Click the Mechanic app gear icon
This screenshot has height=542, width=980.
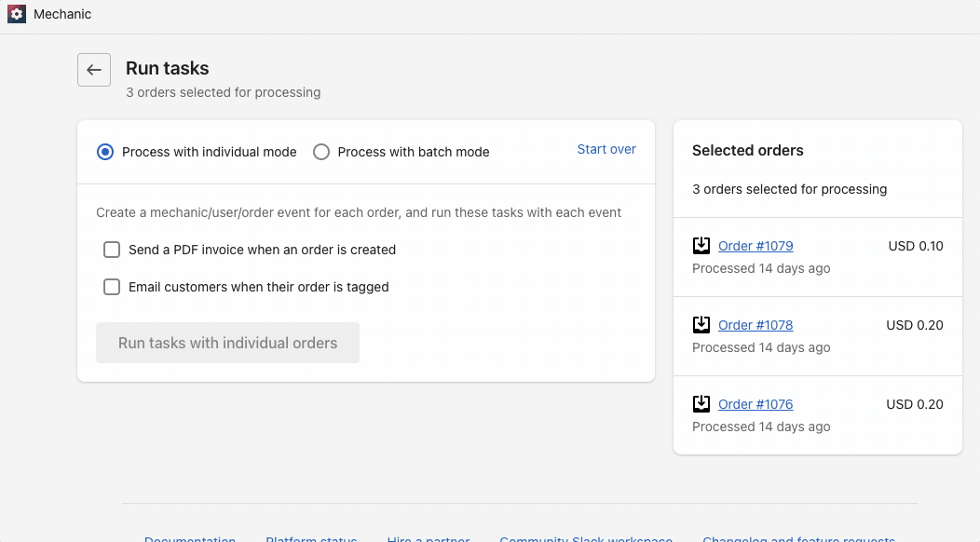point(16,15)
